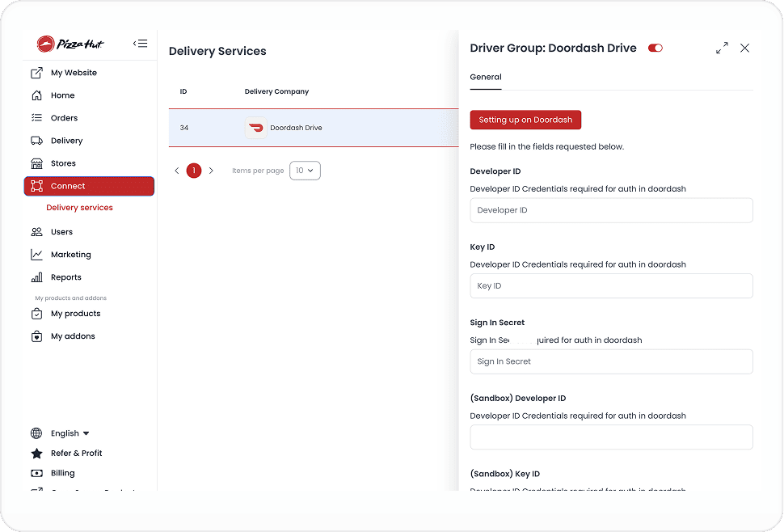Click the ID column header
Viewport: 784px width, 532px height.
coord(183,91)
